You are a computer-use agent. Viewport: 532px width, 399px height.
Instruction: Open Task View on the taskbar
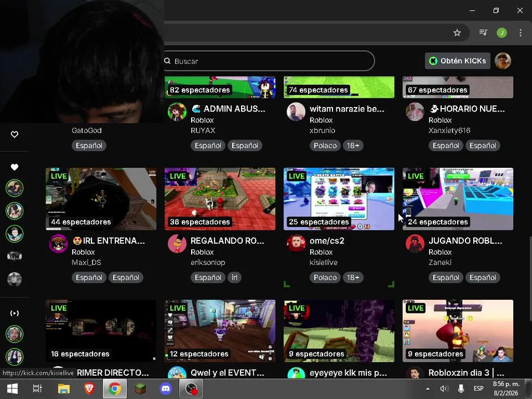(37, 389)
